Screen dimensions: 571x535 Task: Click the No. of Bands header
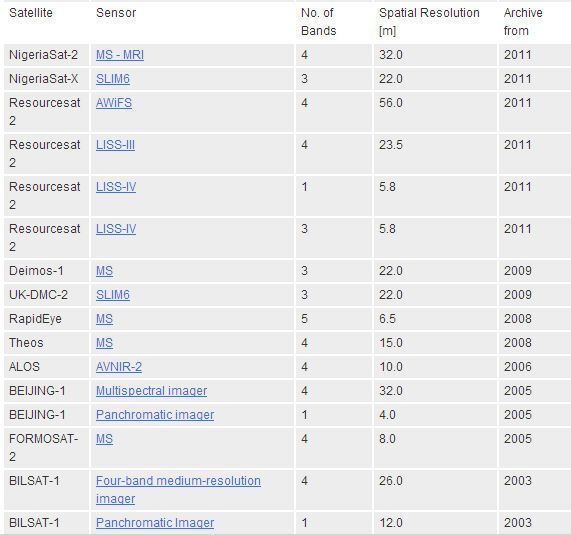tap(319, 22)
